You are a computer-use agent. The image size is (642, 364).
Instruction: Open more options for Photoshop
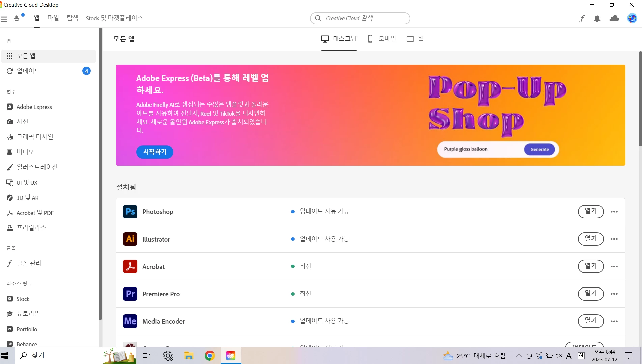(614, 212)
